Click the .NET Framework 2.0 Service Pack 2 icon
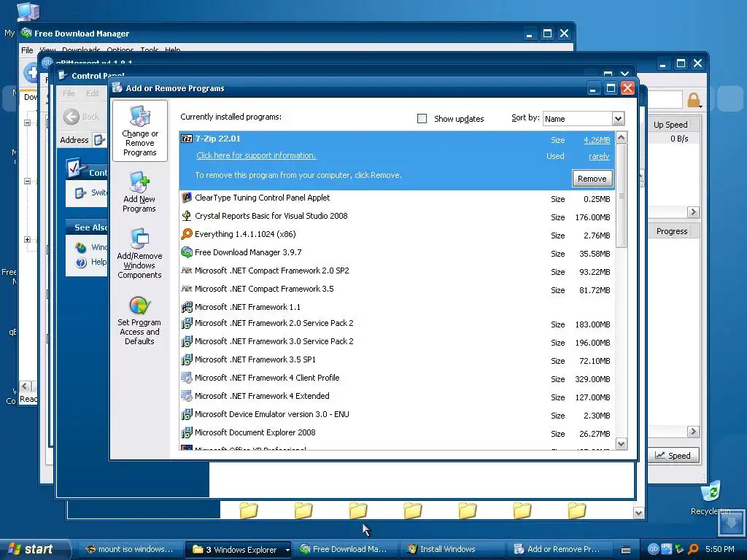The width and height of the screenshot is (747, 560). (187, 323)
